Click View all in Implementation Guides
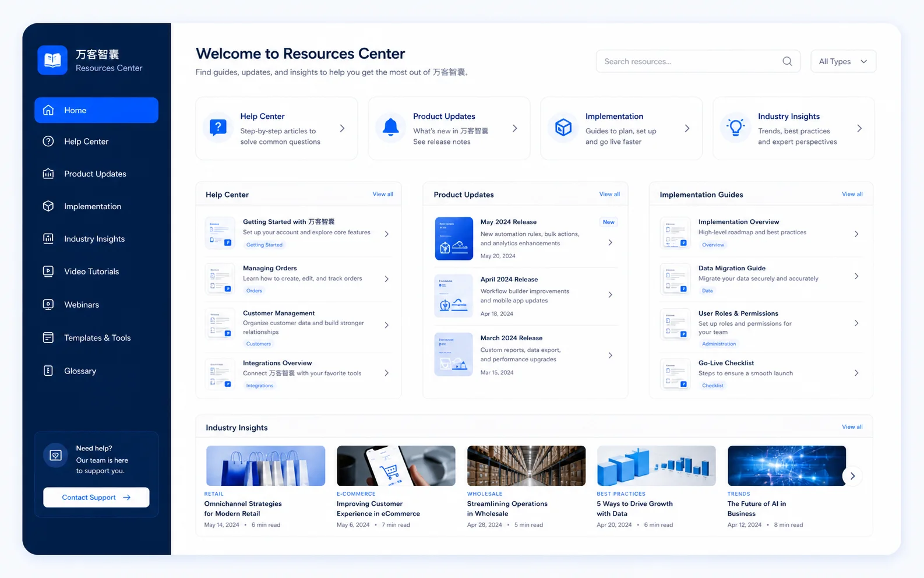 [852, 194]
